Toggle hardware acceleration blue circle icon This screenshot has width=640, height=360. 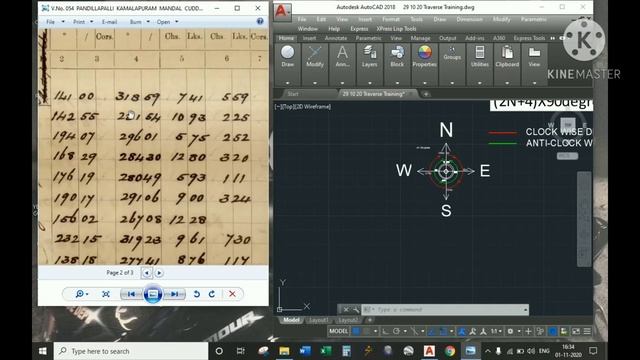pyautogui.click(x=552, y=331)
